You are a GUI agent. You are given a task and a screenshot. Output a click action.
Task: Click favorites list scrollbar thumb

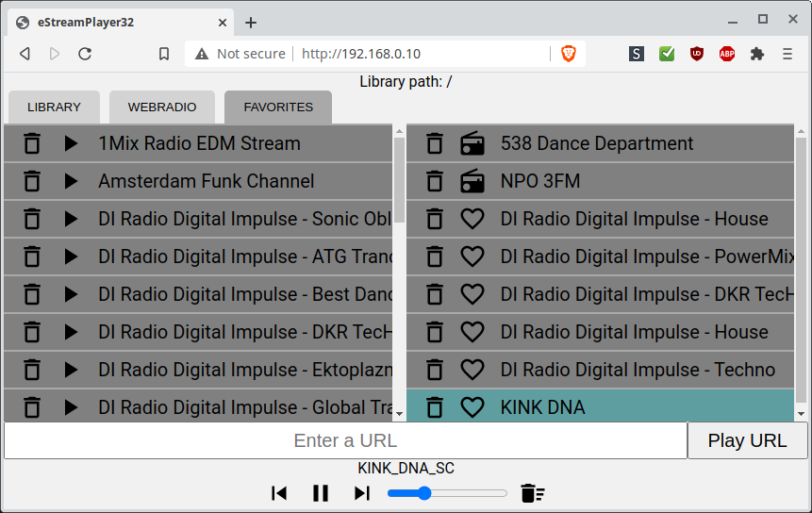(399, 179)
